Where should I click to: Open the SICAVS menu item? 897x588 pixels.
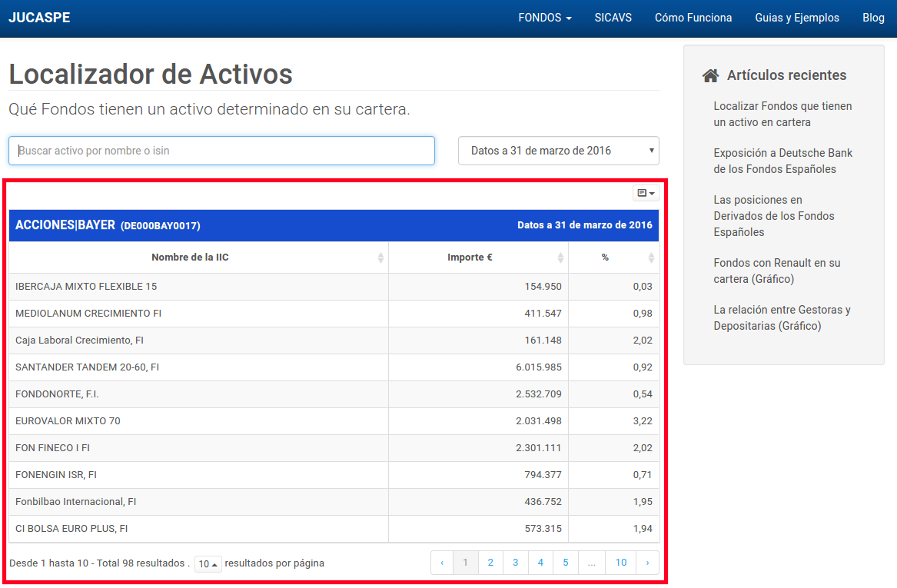click(x=613, y=18)
